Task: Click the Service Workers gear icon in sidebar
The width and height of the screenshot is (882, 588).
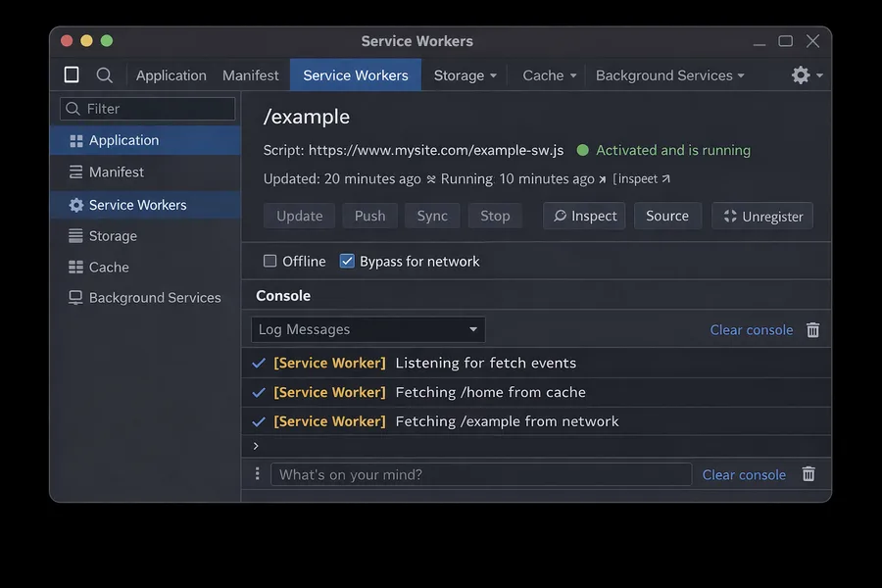Action: click(75, 205)
